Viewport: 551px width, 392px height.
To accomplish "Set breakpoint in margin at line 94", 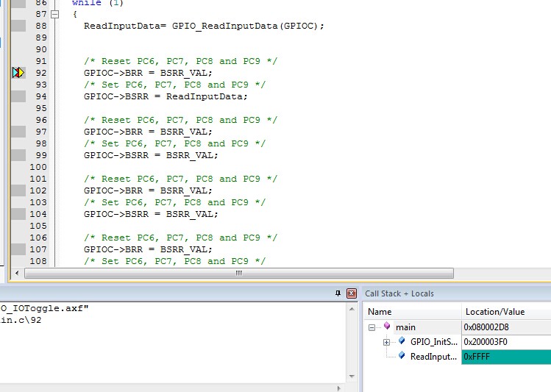I will click(x=18, y=96).
